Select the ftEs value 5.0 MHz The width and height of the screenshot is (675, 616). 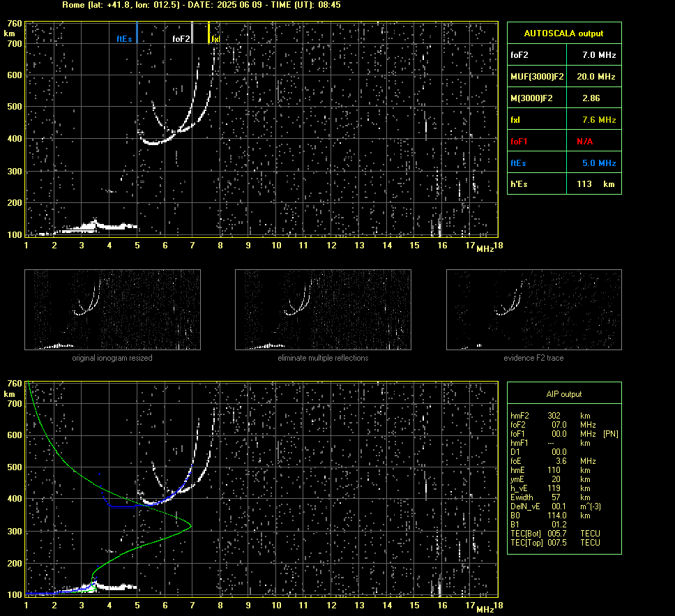pyautogui.click(x=599, y=163)
